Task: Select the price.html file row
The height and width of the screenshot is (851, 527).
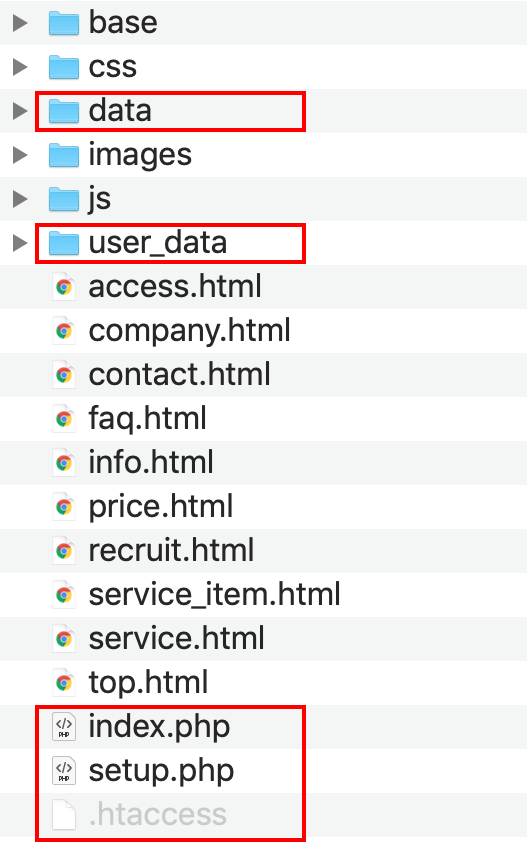Action: (263, 506)
